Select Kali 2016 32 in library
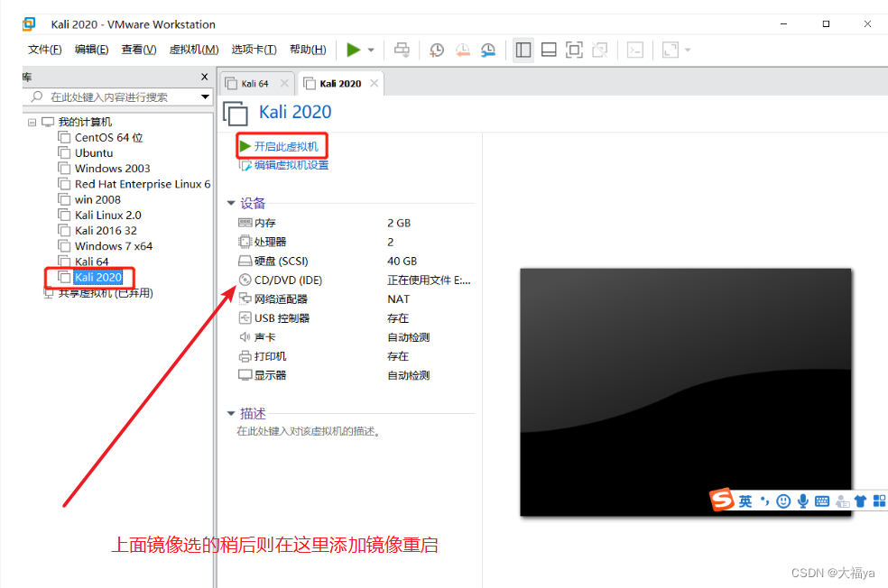 [x=106, y=230]
